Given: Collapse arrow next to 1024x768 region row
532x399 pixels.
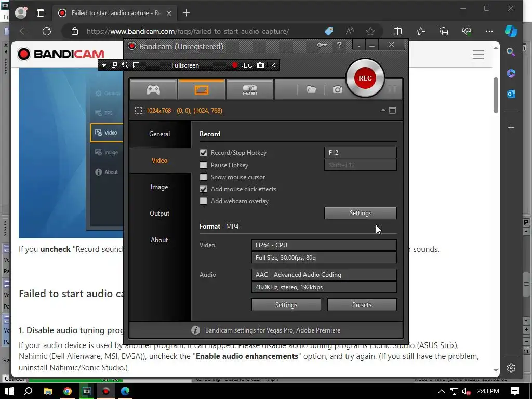Looking at the screenshot, I should [x=383, y=110].
